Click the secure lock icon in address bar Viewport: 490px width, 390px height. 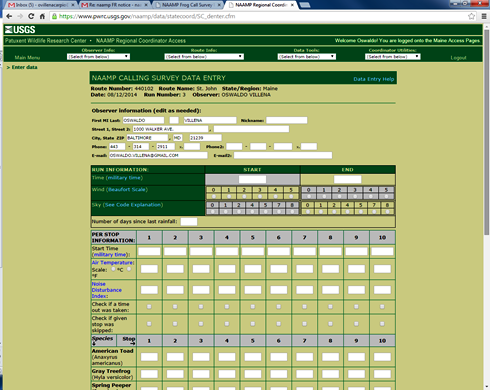pos(54,16)
